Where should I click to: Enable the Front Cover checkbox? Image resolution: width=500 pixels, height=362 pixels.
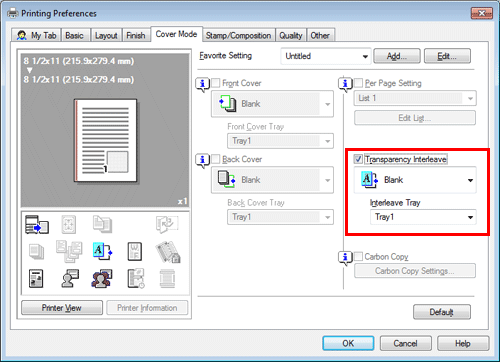click(216, 83)
